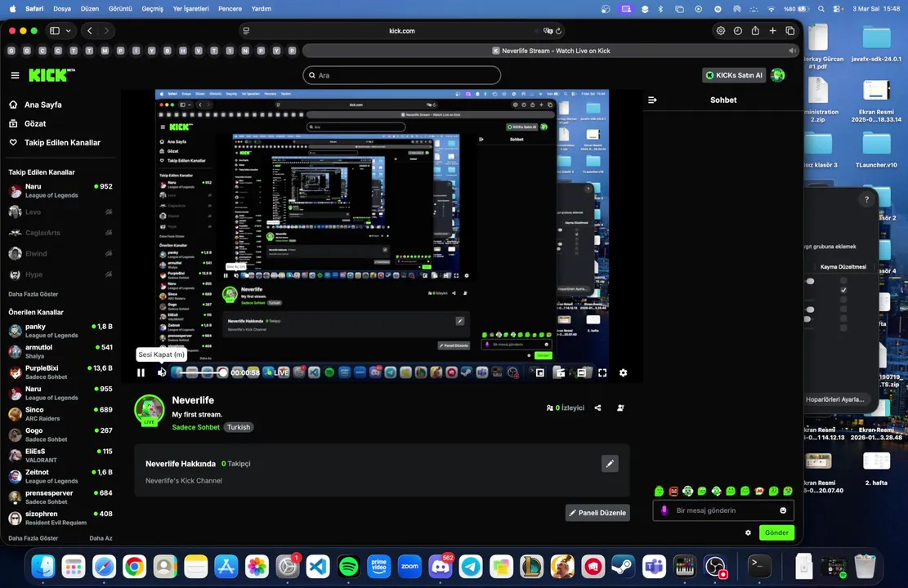Enter fullscreen on the video player
The image size is (908, 588).
coord(602,372)
